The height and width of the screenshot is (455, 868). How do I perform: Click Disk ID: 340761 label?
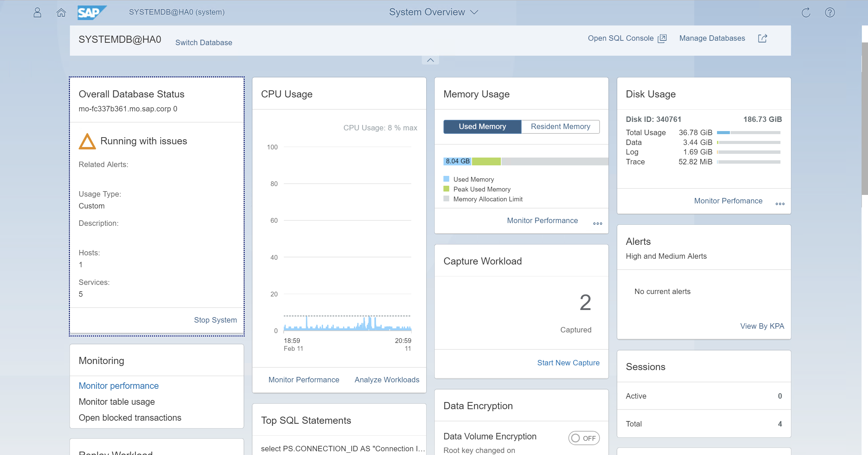coord(653,120)
